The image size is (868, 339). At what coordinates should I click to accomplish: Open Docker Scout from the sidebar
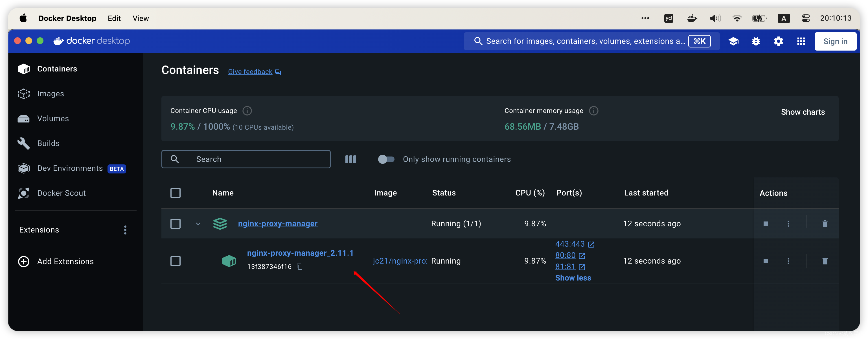coord(61,193)
